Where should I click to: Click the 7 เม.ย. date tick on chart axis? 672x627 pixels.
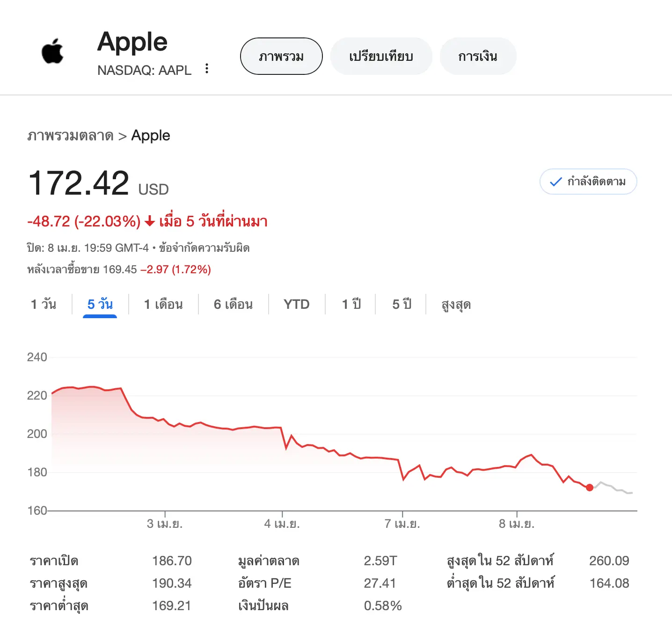click(x=402, y=524)
